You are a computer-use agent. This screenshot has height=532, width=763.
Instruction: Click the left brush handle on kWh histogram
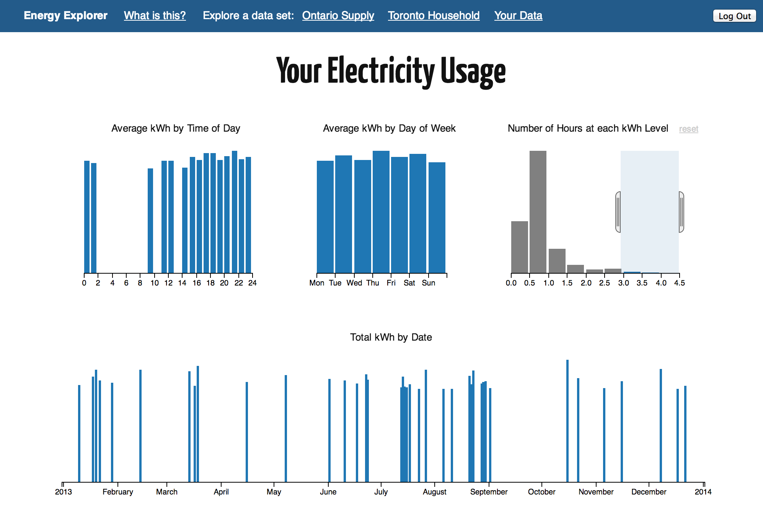pyautogui.click(x=618, y=212)
